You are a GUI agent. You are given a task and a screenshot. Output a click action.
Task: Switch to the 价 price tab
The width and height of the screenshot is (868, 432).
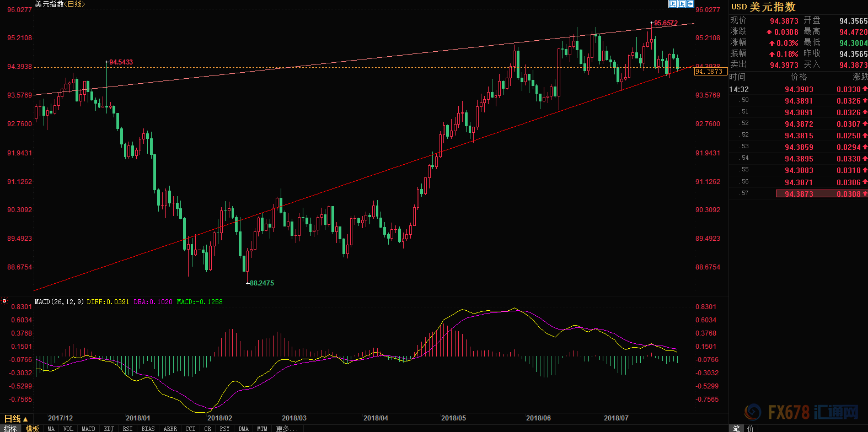[x=751, y=428]
